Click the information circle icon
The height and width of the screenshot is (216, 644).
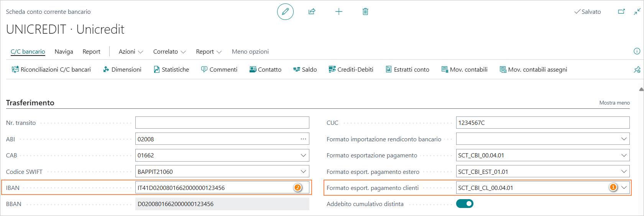[x=637, y=51]
